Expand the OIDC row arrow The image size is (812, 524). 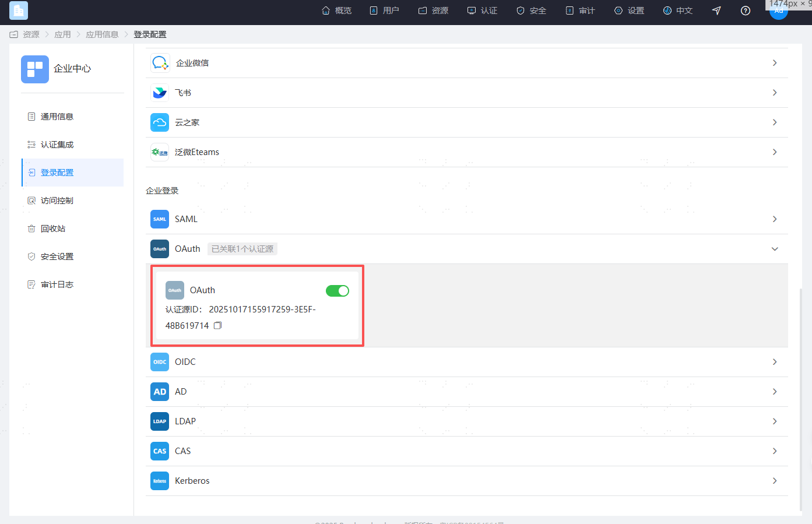point(774,362)
